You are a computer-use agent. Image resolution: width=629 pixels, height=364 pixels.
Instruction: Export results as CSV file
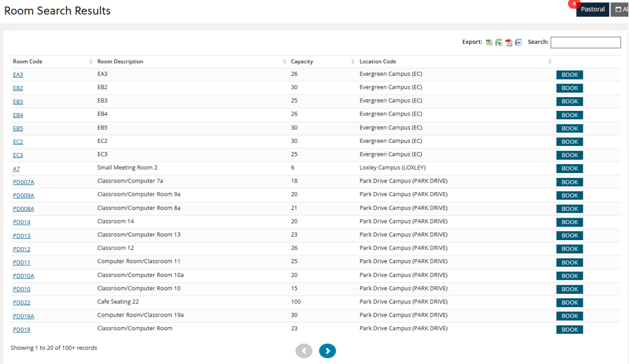tap(489, 43)
